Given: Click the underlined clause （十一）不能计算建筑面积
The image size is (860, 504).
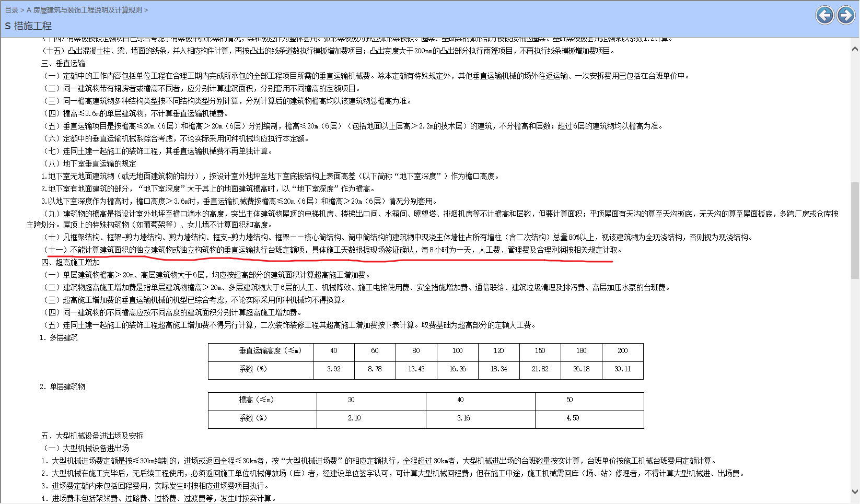Looking at the screenshot, I should (332, 250).
